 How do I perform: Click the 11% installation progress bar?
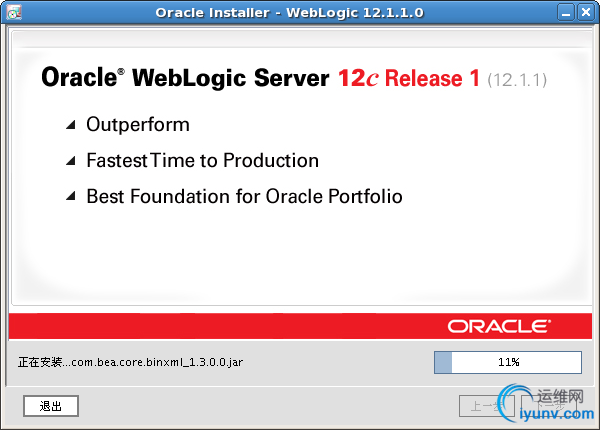[x=508, y=362]
